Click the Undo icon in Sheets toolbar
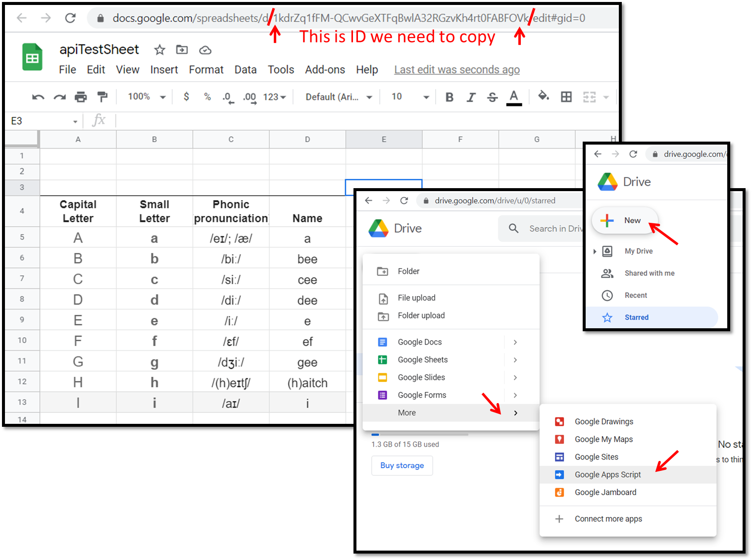The image size is (752, 560). [38, 97]
